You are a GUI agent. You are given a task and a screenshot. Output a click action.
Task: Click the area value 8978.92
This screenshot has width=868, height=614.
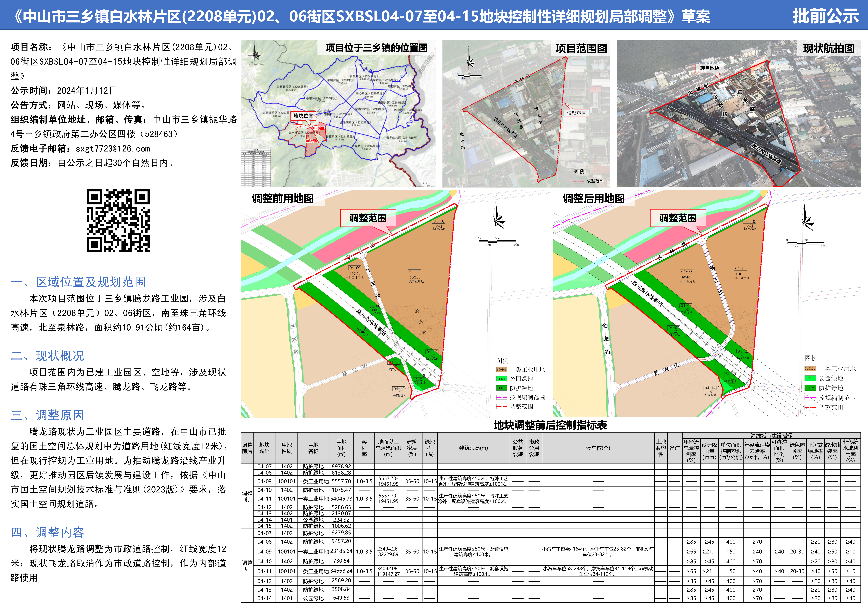coord(341,466)
